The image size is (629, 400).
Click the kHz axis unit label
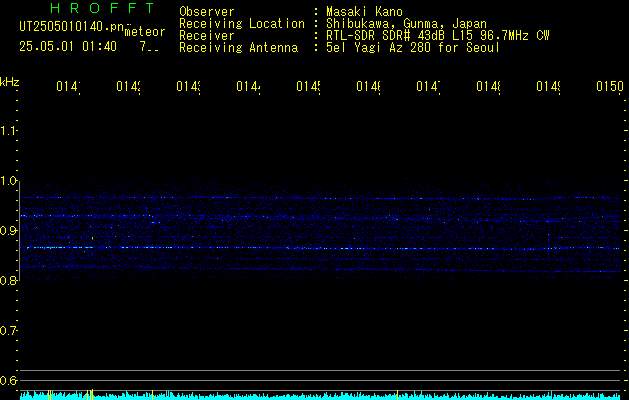pos(9,82)
